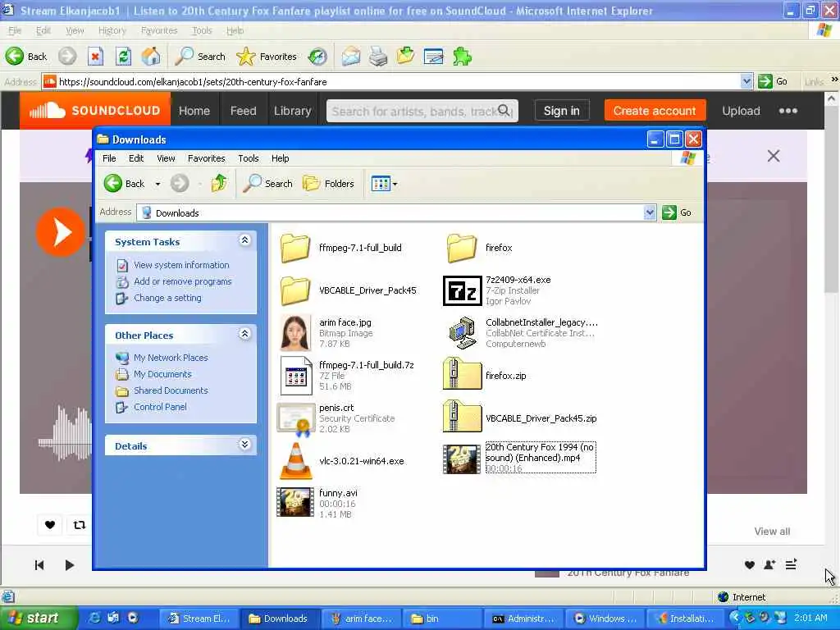Switch to the Administrator taskbar window
840x630 pixels.
click(x=523, y=619)
